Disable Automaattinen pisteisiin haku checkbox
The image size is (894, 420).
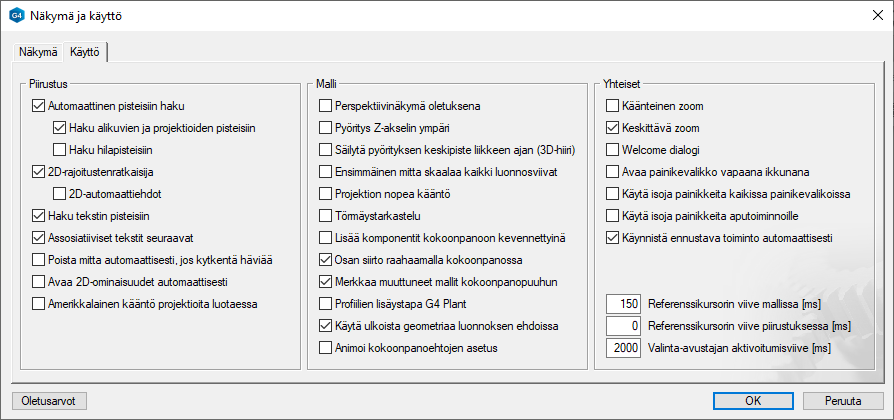click(x=39, y=105)
